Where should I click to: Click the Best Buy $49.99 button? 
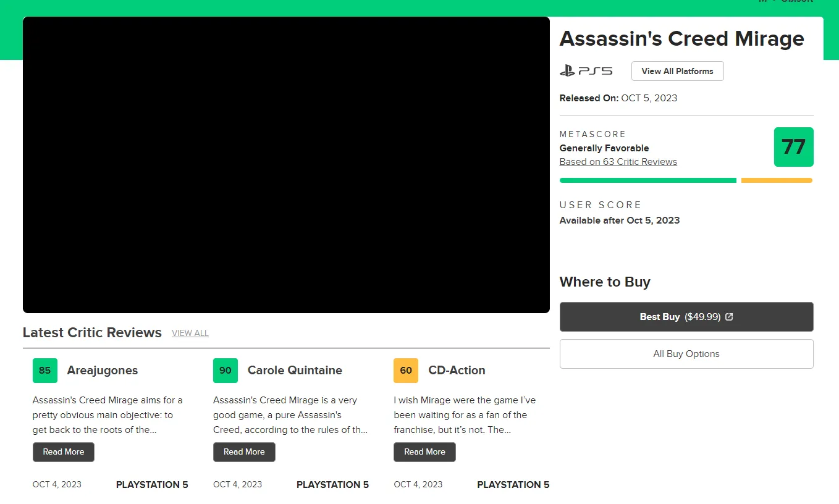[x=686, y=317]
